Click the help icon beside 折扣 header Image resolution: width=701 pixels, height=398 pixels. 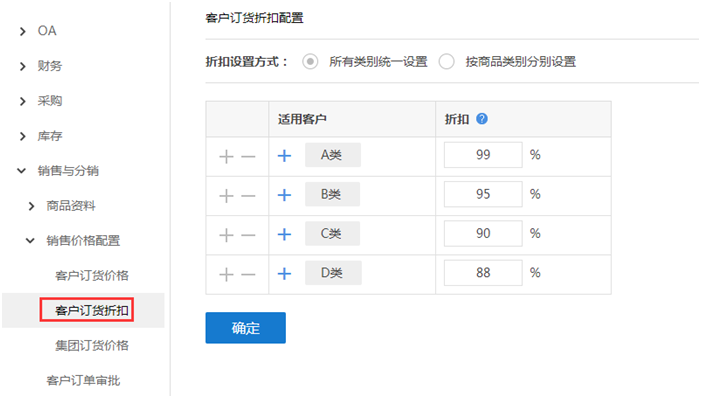[x=482, y=119]
